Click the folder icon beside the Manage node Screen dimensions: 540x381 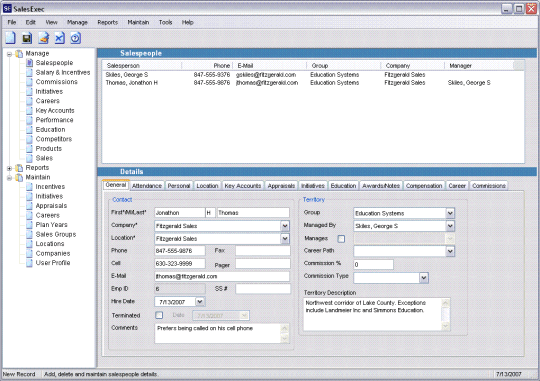pyautogui.click(x=19, y=53)
